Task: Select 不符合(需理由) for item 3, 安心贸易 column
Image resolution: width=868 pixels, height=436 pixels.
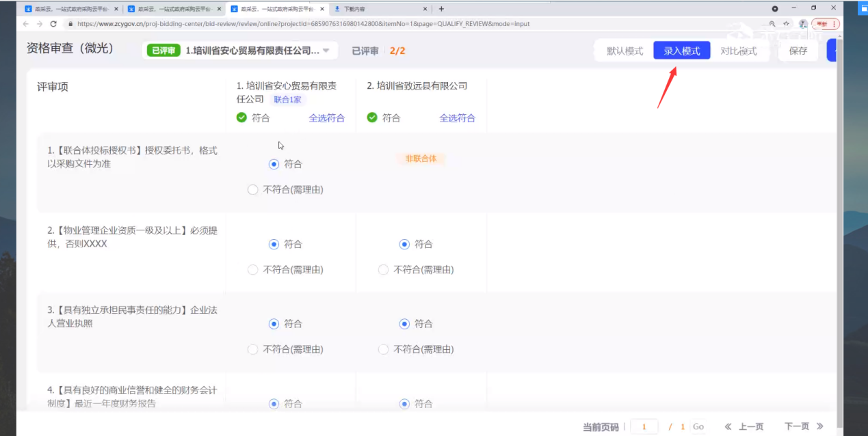Action: 253,350
